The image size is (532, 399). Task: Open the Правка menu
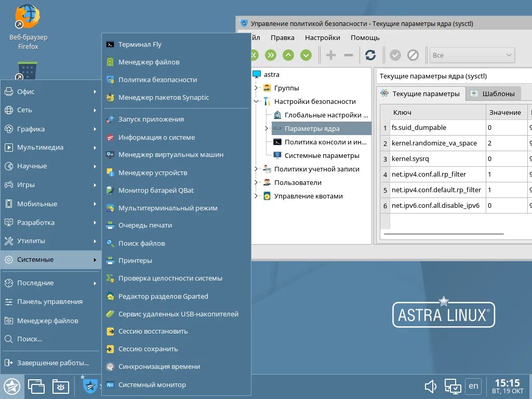point(283,37)
